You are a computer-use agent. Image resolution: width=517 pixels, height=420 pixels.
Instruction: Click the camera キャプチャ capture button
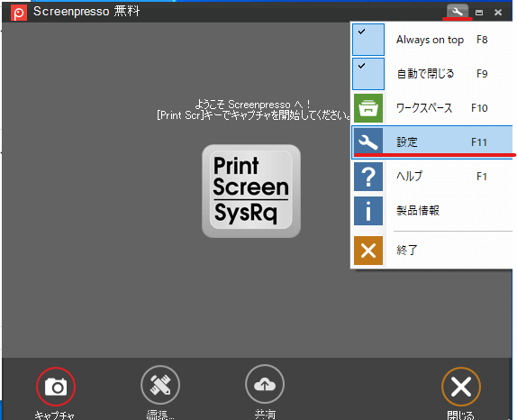[x=56, y=387]
